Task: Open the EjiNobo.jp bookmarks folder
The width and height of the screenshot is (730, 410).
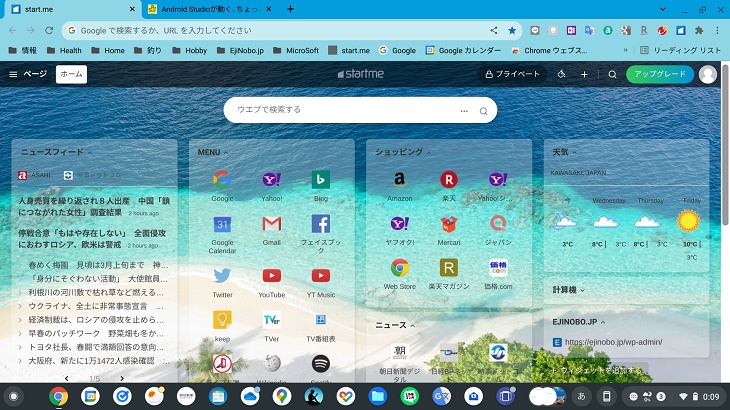Action: [x=240, y=50]
